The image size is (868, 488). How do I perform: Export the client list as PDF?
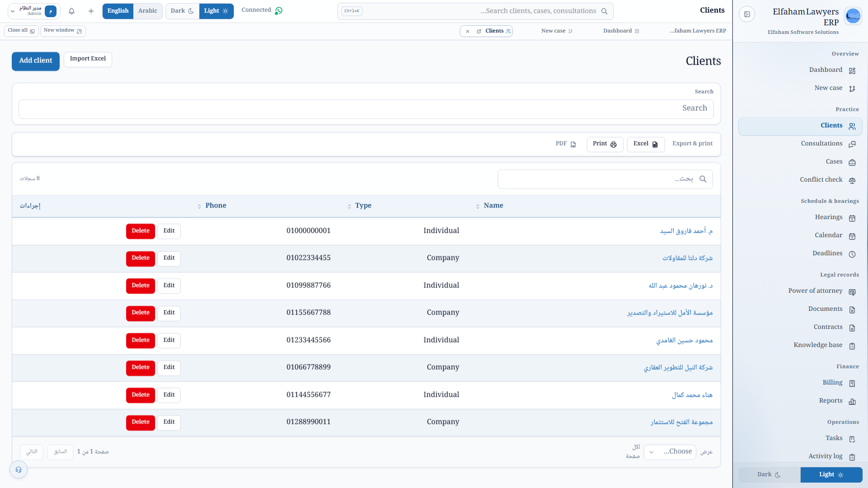[566, 145]
